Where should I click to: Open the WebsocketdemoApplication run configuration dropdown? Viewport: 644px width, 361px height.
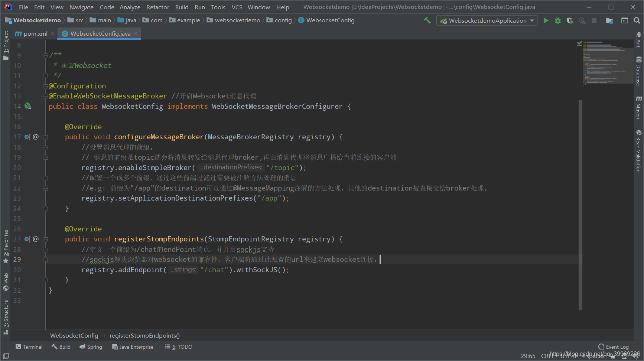(487, 20)
